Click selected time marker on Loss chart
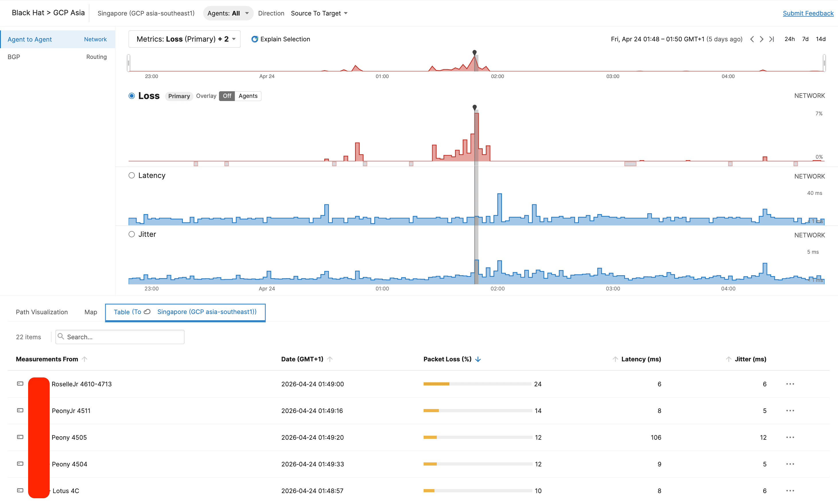 475,108
